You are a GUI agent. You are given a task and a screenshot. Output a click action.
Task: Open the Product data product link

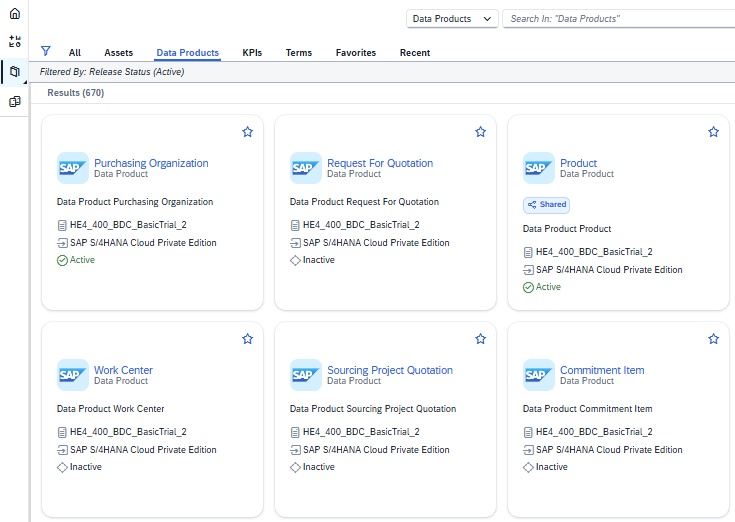[578, 163]
